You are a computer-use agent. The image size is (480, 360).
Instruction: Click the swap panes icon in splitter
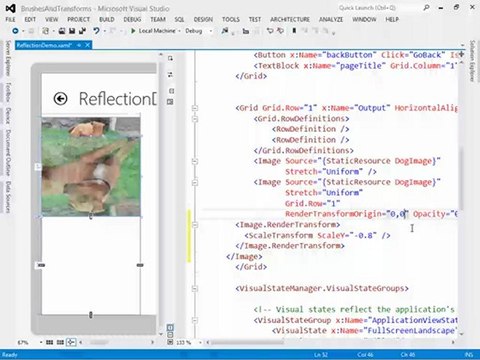(x=170, y=74)
